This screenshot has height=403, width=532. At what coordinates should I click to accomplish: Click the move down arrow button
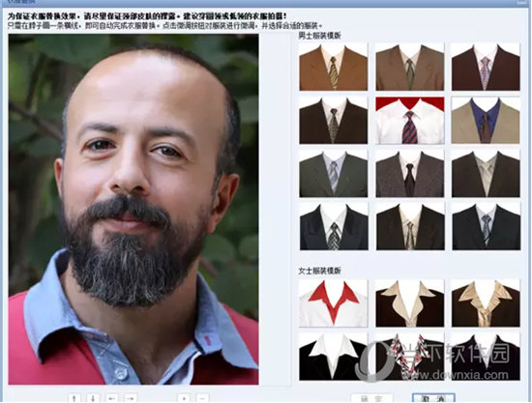93,398
